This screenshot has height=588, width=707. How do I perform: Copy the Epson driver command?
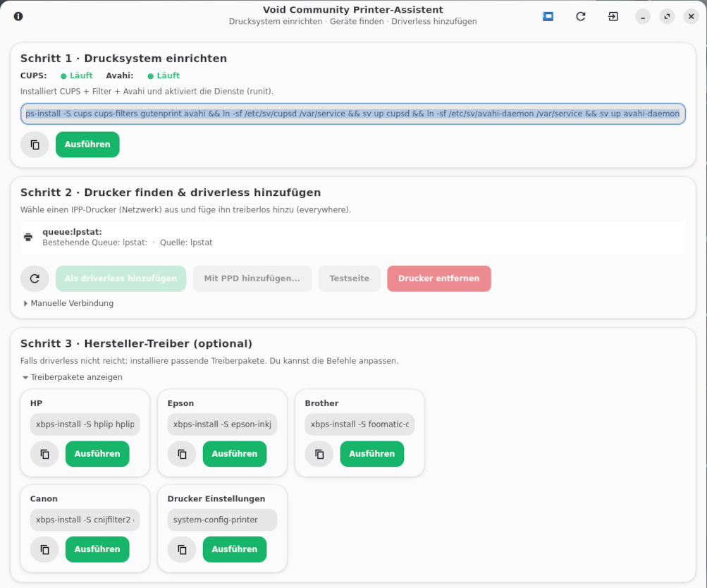182,454
